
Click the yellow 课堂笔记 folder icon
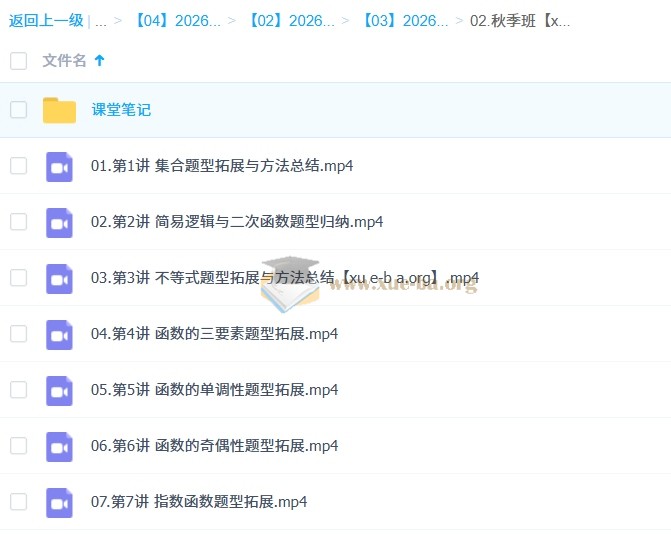59,110
